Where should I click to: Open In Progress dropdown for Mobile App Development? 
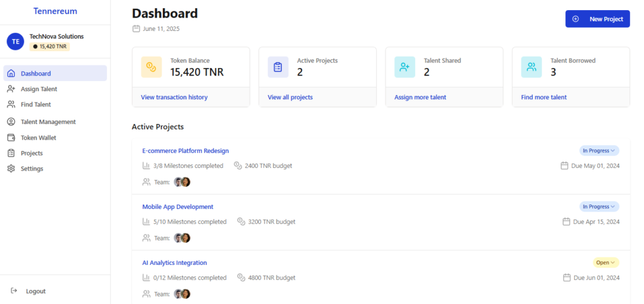599,206
